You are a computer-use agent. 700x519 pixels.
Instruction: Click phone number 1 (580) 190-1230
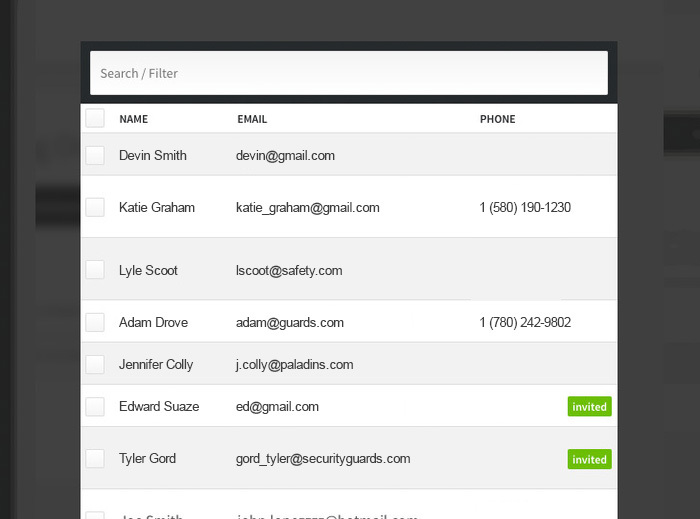click(525, 208)
